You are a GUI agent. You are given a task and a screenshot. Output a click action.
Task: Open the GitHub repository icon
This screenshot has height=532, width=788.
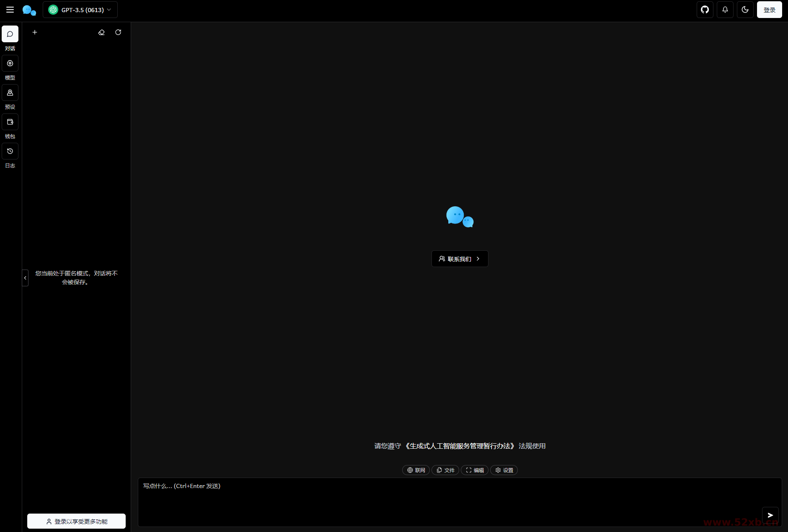pos(704,9)
